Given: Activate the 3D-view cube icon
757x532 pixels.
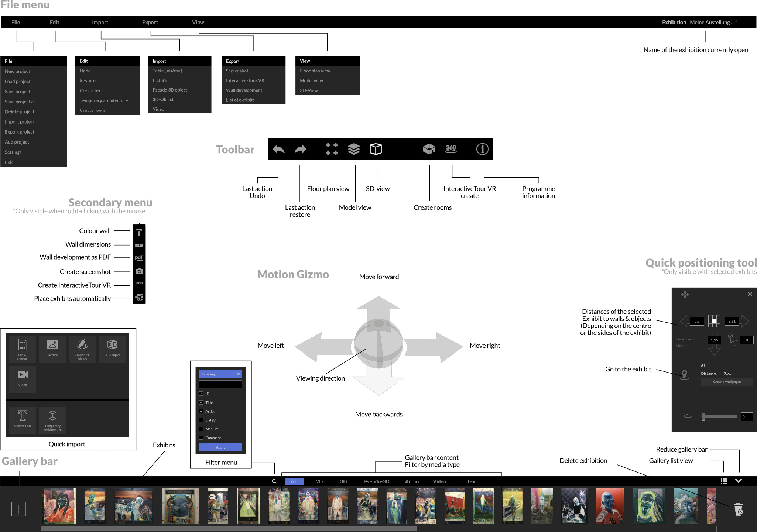Looking at the screenshot, I should [x=376, y=149].
